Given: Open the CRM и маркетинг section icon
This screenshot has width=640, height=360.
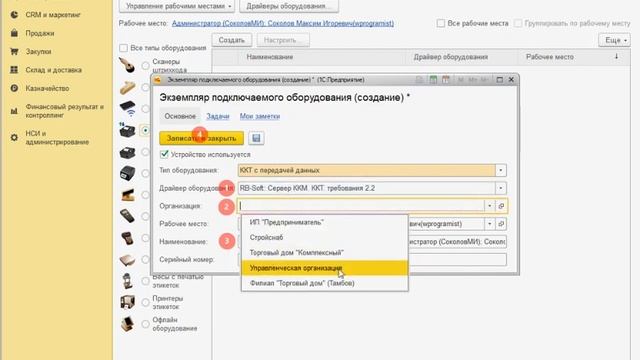Looking at the screenshot, I should 14,15.
